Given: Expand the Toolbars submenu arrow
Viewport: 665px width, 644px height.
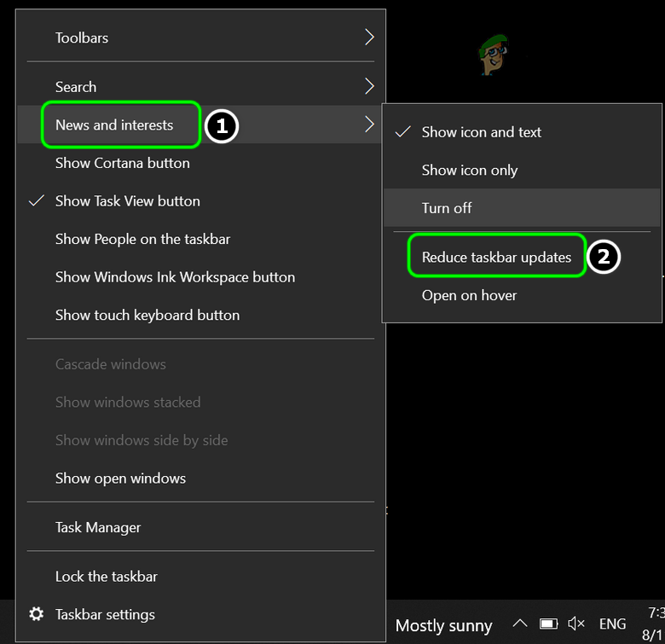Looking at the screenshot, I should [x=369, y=38].
